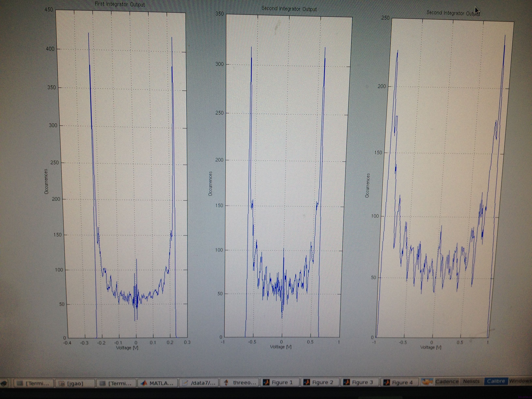This screenshot has height=399, width=532.
Task: Open the Terminal entry just left of MATLAB
Action: [x=116, y=383]
